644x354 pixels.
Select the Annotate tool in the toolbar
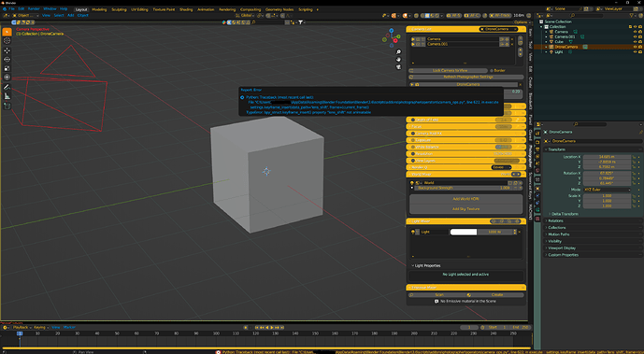click(x=7, y=87)
